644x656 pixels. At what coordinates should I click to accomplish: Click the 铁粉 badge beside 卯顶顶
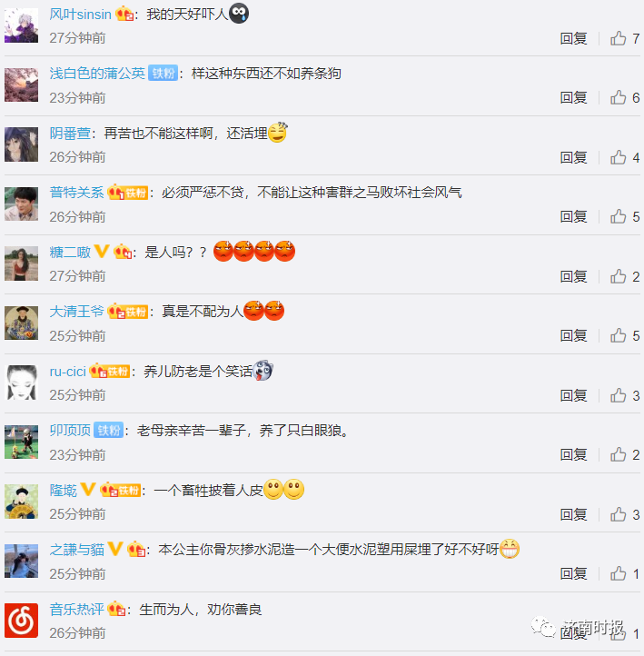109,430
